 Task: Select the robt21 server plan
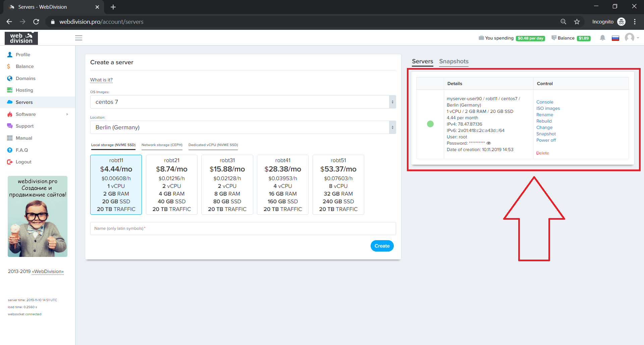point(171,185)
